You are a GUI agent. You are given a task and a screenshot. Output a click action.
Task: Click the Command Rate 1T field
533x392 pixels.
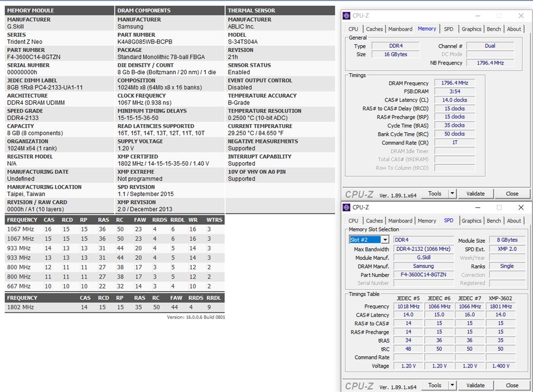click(x=454, y=142)
